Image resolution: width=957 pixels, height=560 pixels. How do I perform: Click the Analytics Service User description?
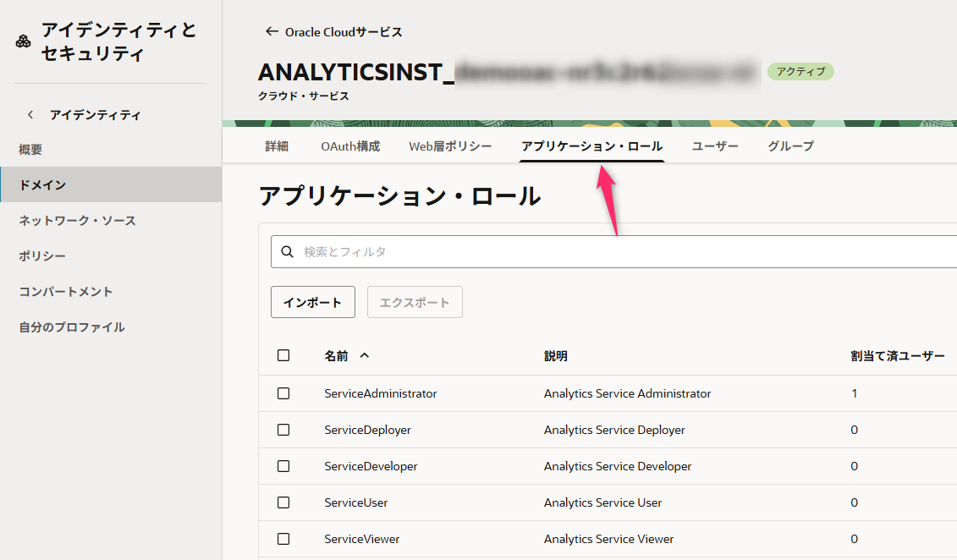coord(603,502)
